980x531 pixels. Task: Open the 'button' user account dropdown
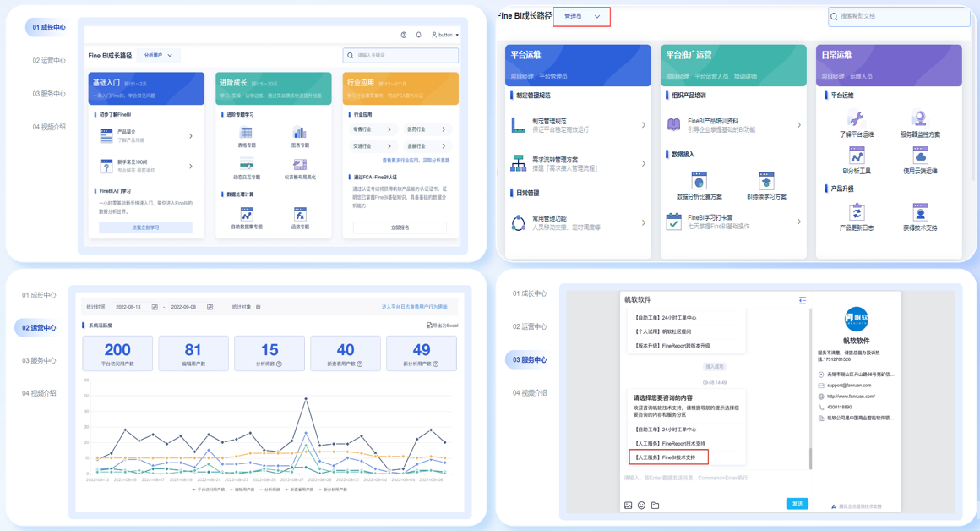click(445, 35)
